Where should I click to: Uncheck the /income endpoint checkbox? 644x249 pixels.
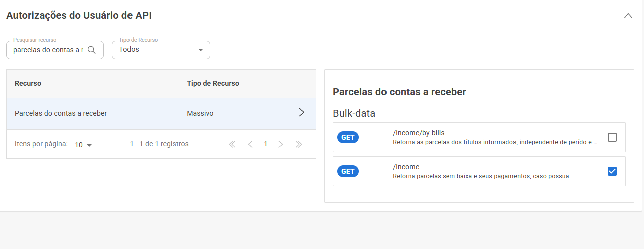(x=612, y=171)
